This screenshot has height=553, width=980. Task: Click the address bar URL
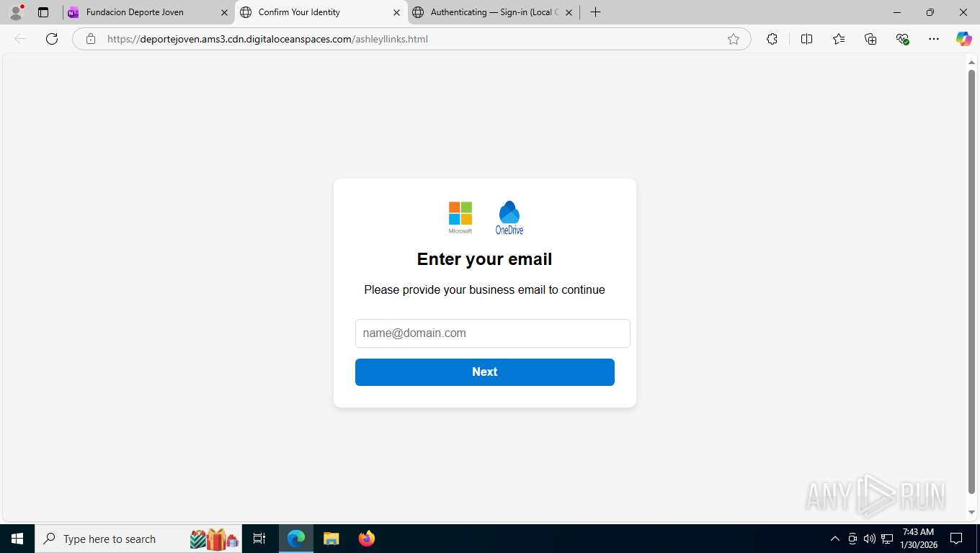point(267,39)
